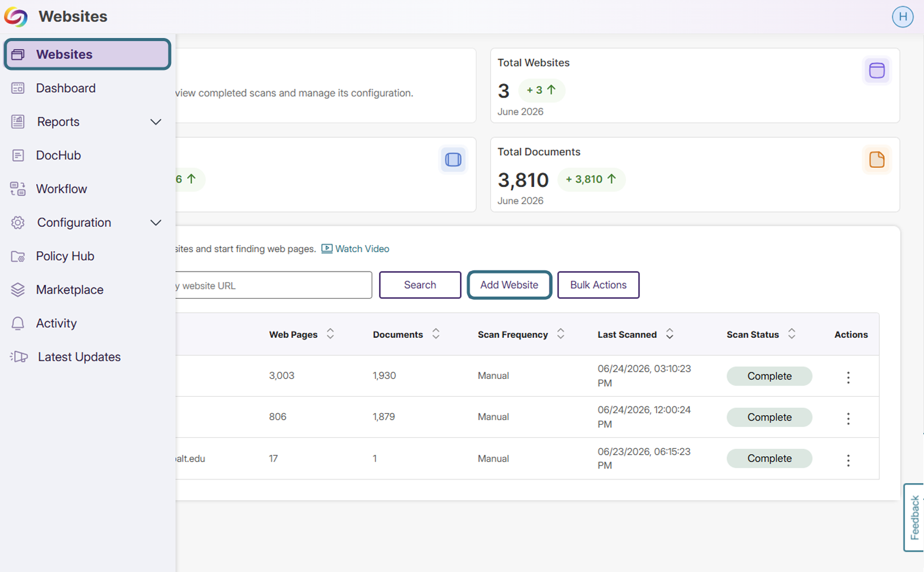
Task: Click the Add Website button
Action: pos(509,285)
